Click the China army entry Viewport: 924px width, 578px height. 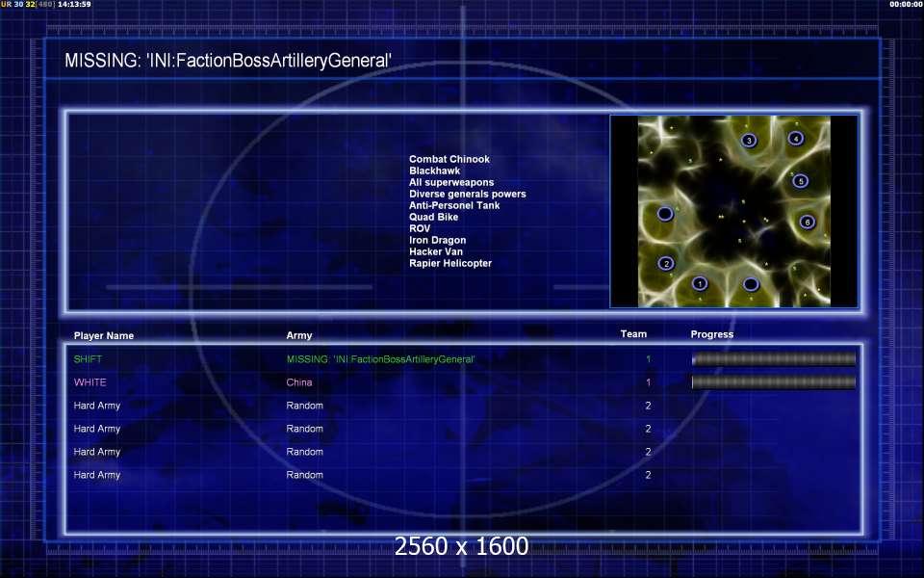299,382
